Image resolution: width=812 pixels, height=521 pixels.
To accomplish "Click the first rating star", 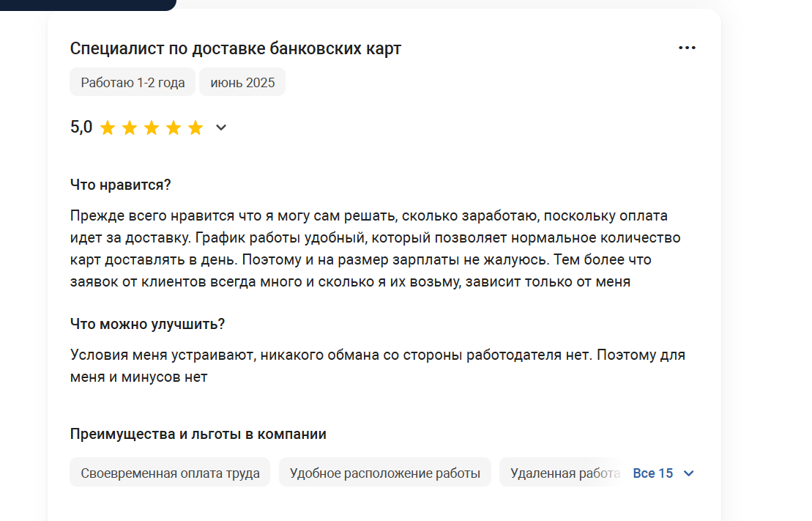I will tap(108, 128).
